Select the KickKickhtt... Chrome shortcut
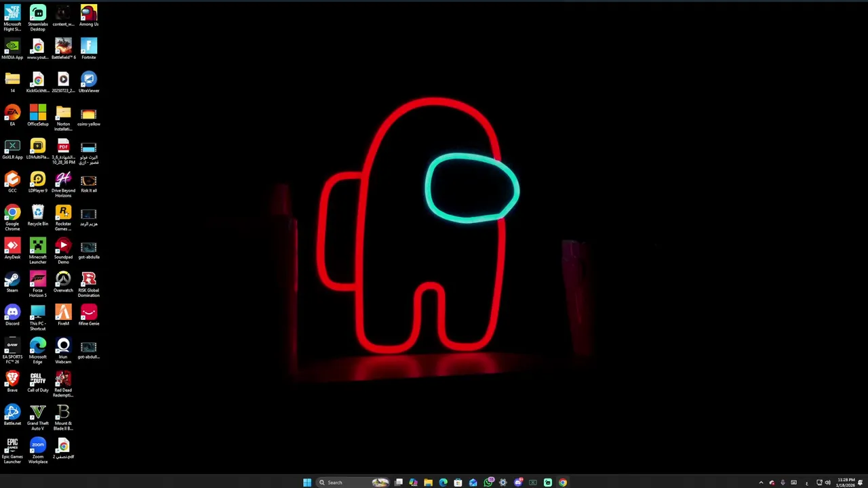Image resolution: width=868 pixels, height=488 pixels. [x=38, y=82]
